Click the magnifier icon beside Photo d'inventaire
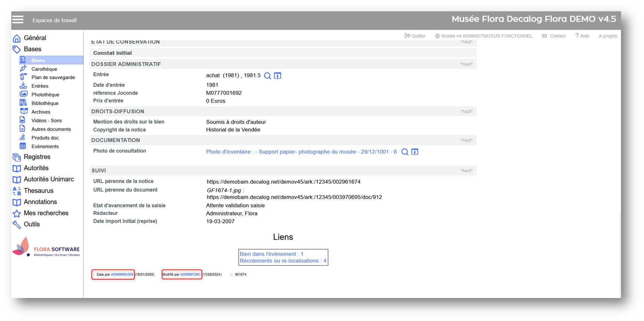 (405, 152)
